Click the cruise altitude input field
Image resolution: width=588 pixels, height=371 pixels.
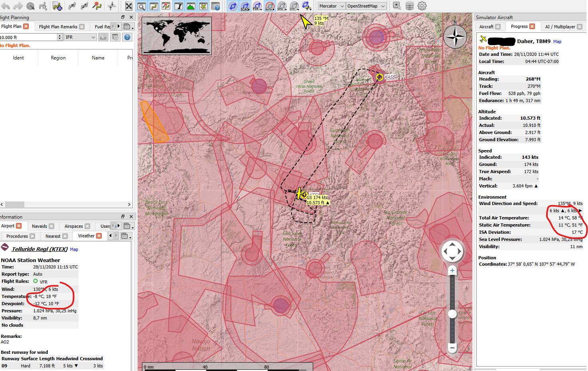click(28, 37)
